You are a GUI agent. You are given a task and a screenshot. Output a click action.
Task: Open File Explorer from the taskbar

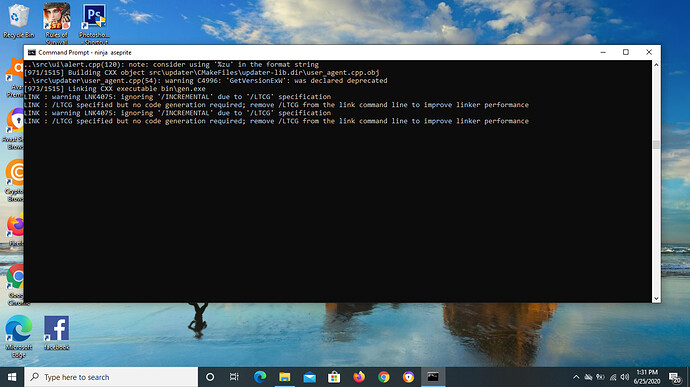(285, 377)
